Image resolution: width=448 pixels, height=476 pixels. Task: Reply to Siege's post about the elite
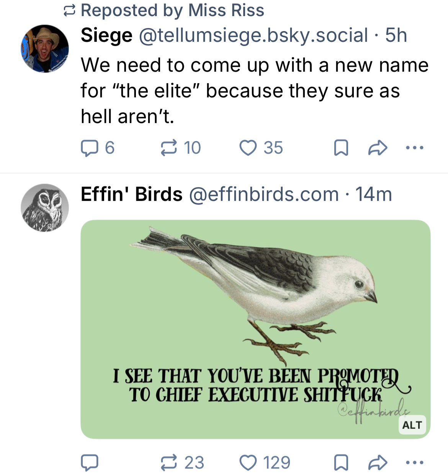click(89, 148)
